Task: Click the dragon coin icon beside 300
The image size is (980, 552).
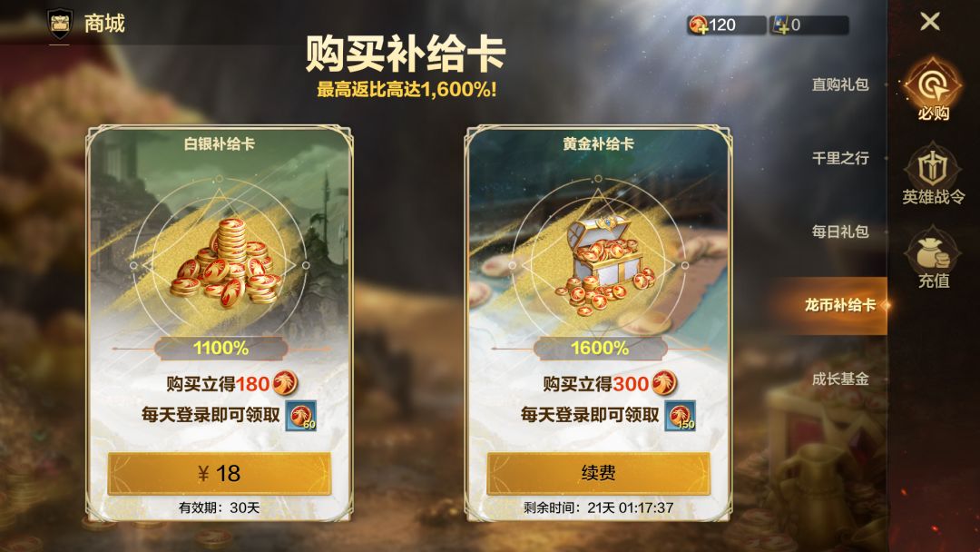Action: click(663, 382)
